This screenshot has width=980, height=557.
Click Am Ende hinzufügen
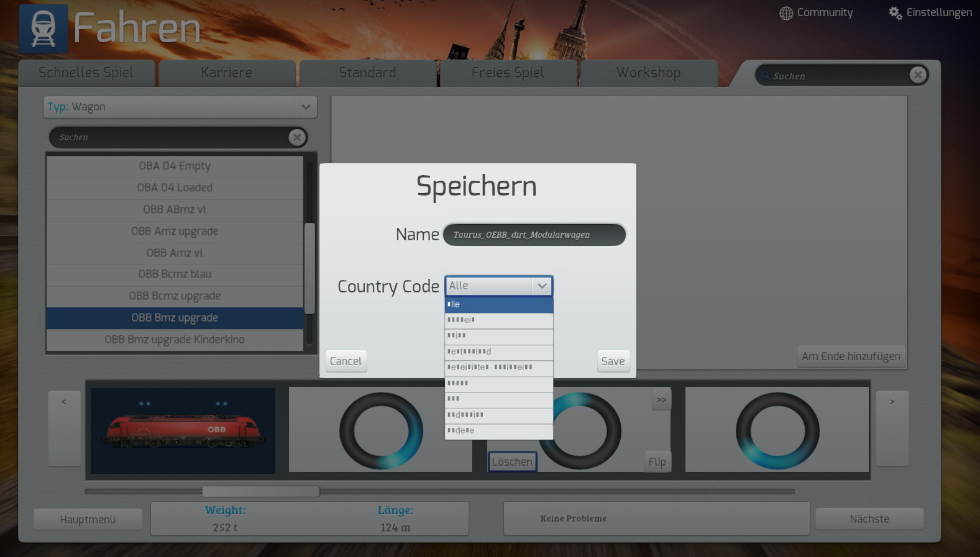(x=851, y=356)
